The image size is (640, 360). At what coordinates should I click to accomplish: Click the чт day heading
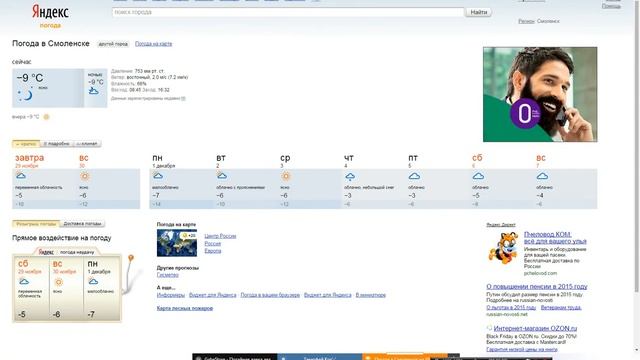[x=349, y=158]
